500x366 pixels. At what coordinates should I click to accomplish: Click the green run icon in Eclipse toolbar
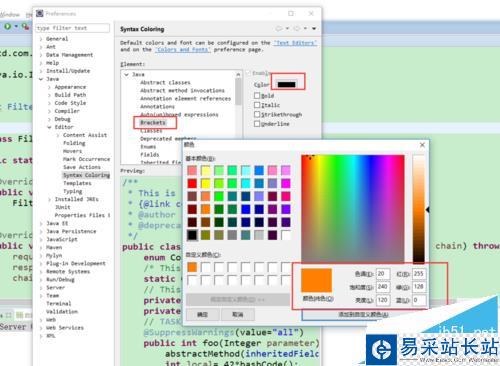pyautogui.click(x=7, y=26)
